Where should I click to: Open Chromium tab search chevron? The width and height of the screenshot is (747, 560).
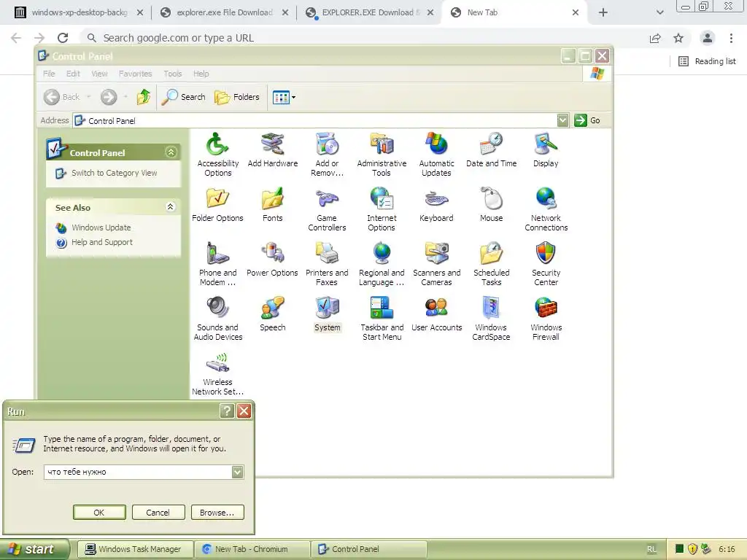pyautogui.click(x=659, y=12)
